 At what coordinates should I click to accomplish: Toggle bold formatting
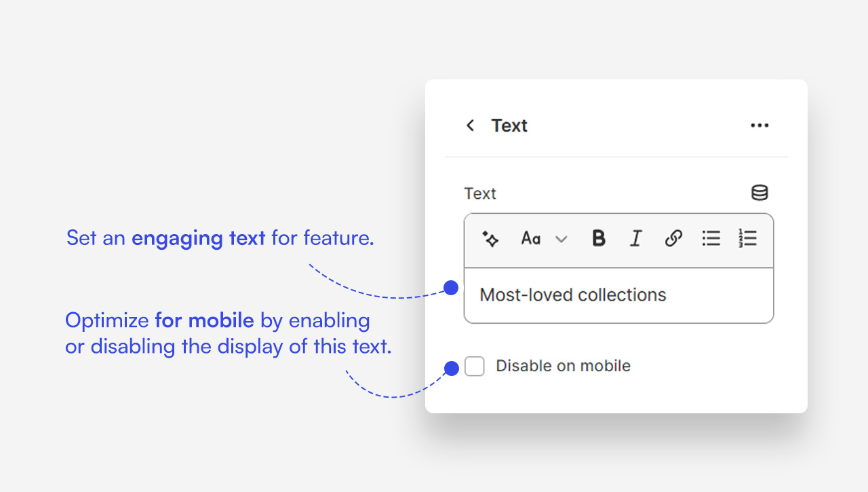[x=598, y=239]
